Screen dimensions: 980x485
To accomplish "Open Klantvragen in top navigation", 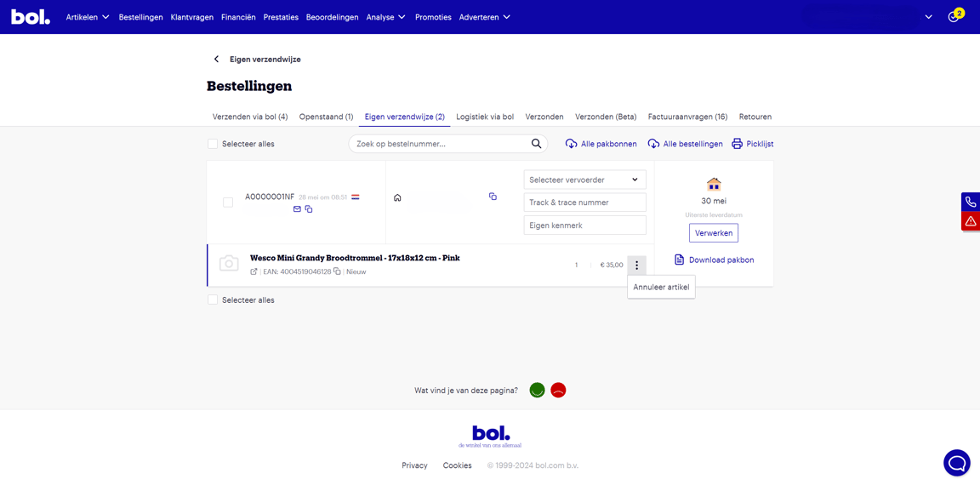I will (192, 18).
